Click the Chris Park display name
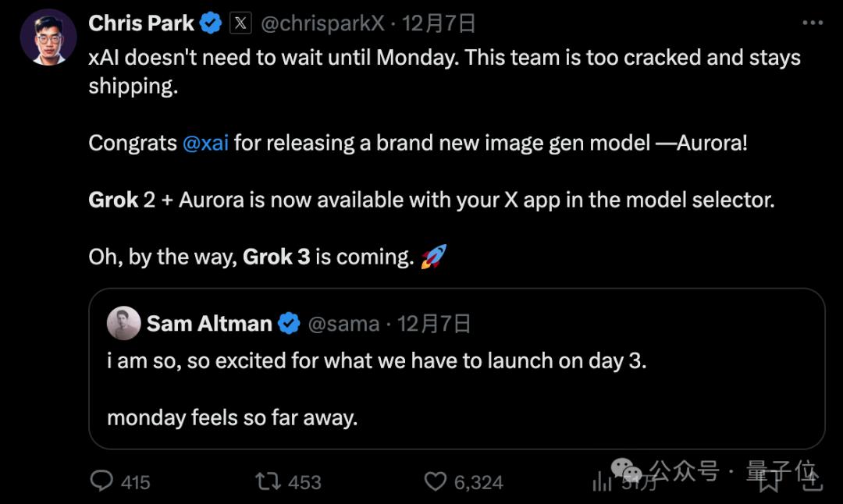This screenshot has height=504, width=843. (141, 23)
